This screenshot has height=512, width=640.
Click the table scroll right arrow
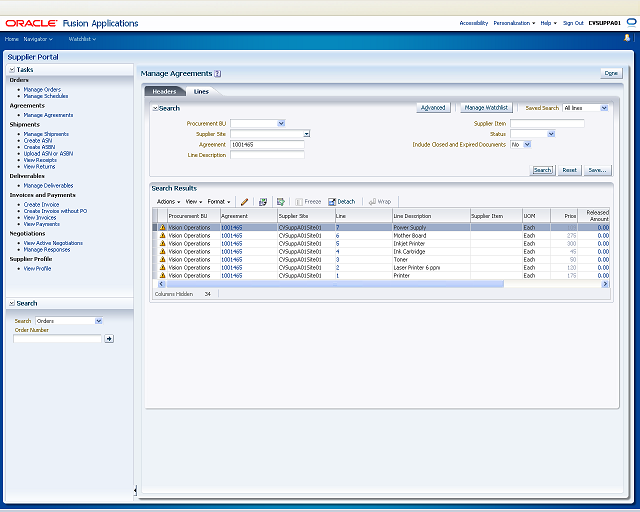tap(605, 284)
